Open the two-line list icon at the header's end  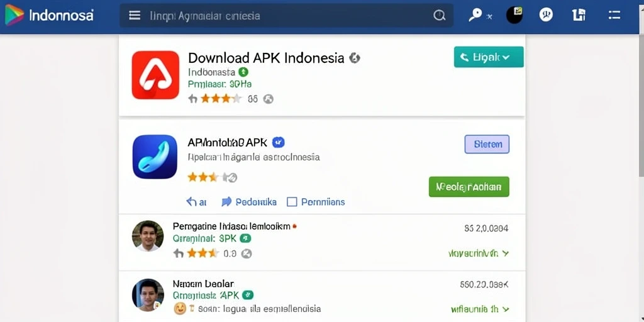pyautogui.click(x=614, y=16)
